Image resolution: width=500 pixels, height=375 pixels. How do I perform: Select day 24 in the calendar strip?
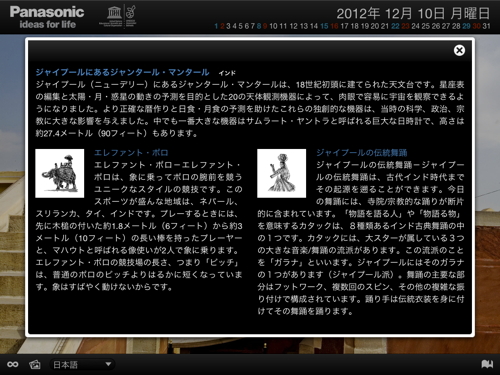tap(416, 26)
